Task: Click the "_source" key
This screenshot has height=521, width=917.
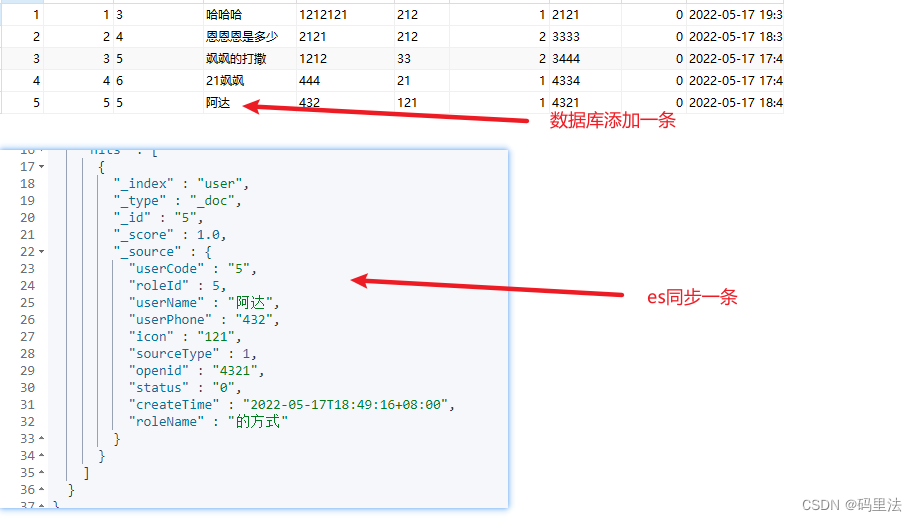Action: [147, 251]
